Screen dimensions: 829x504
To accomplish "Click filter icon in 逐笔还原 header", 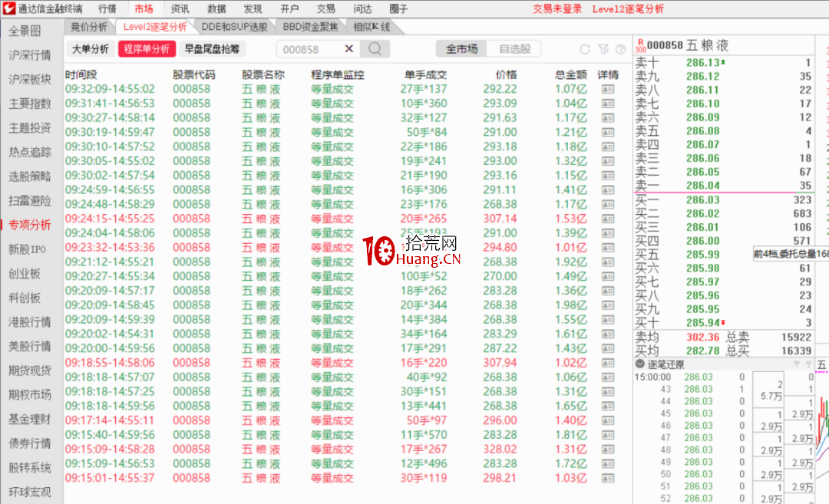I will point(796,364).
